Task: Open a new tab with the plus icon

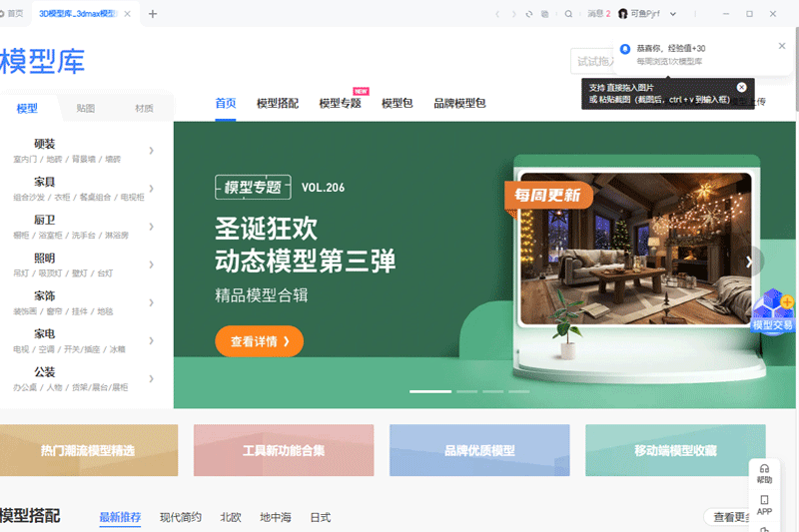Action: click(x=153, y=14)
